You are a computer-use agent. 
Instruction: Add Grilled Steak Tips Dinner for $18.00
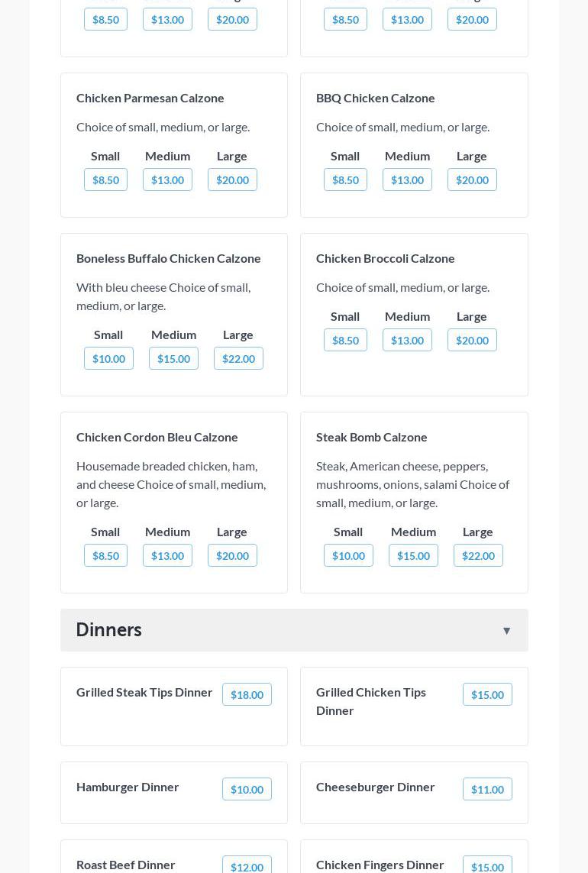click(x=247, y=695)
